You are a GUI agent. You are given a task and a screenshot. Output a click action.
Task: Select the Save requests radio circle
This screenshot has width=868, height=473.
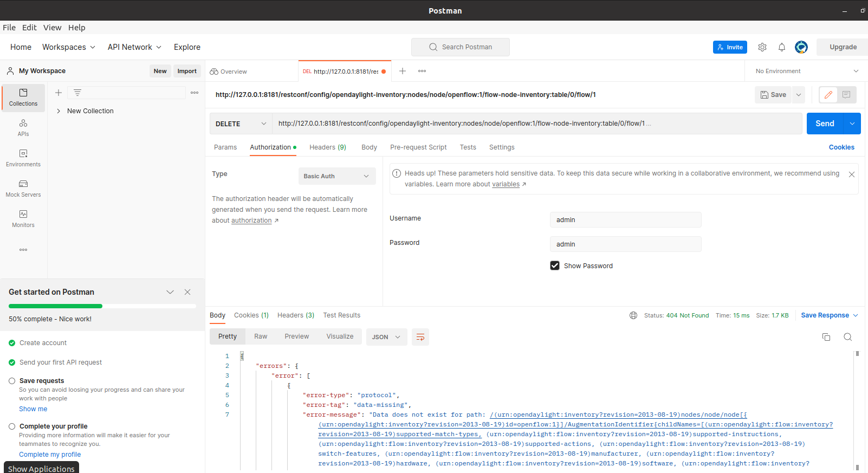tap(12, 381)
